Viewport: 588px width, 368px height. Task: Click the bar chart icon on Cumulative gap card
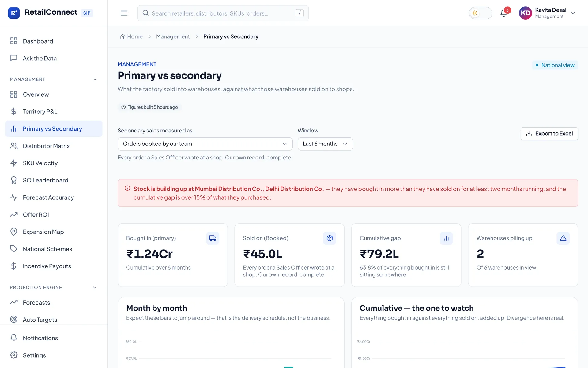coord(446,238)
